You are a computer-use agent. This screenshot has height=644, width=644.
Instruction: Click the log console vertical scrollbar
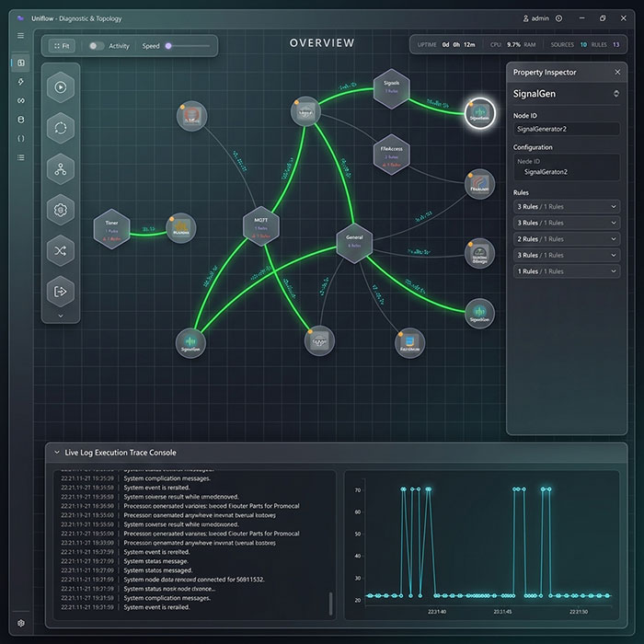point(330,604)
